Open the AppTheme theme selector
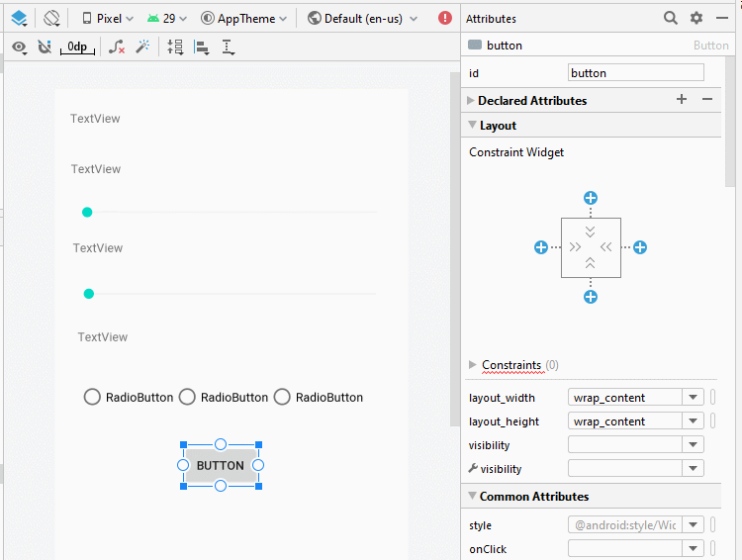Screen dimensions: 742x560 click(243, 19)
